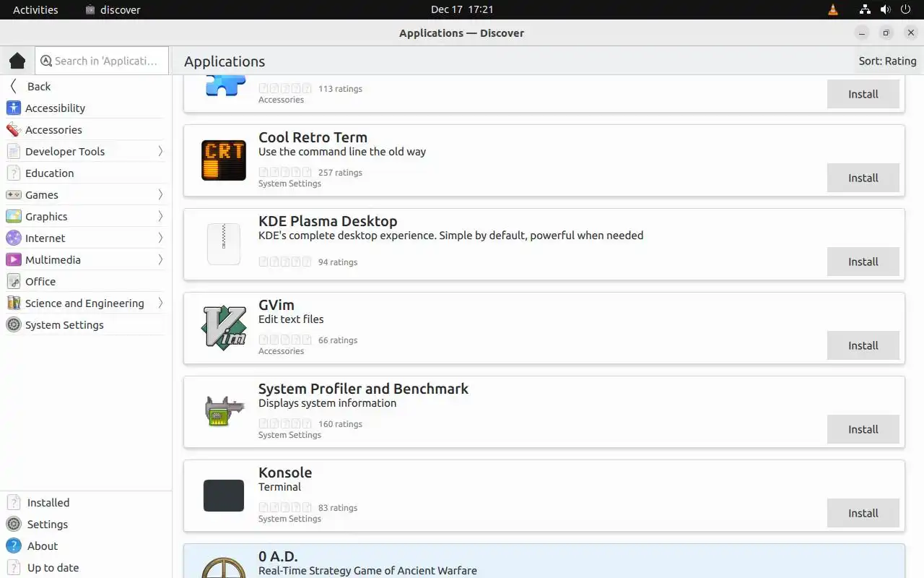The width and height of the screenshot is (924, 578).
Task: Click the System Settings gear icon
Action: pos(13,324)
